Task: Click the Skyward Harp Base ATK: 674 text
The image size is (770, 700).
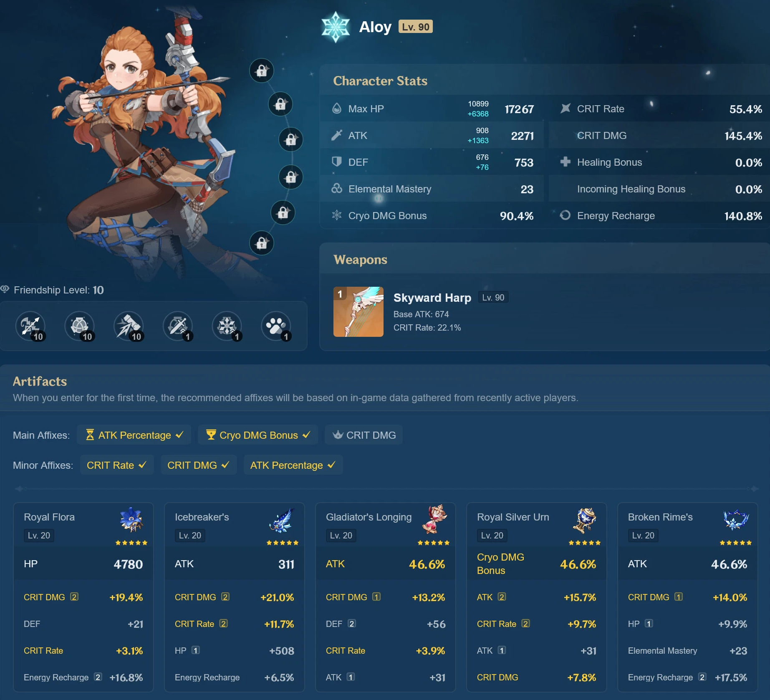Action: click(421, 314)
